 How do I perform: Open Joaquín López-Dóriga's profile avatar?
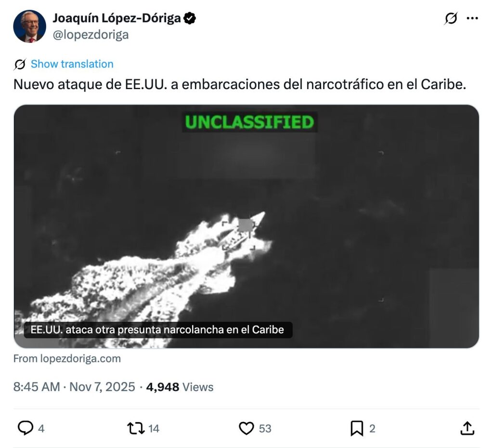tap(29, 26)
